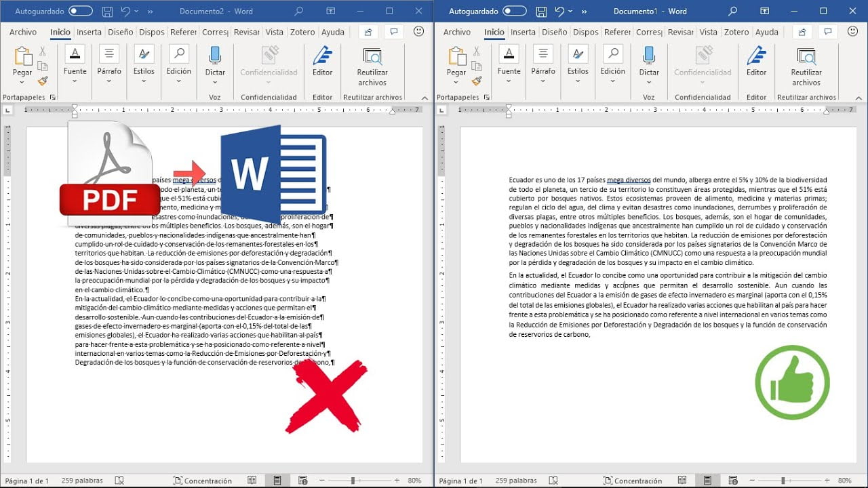Collapse ribbon chevron in Documento2

click(x=425, y=98)
